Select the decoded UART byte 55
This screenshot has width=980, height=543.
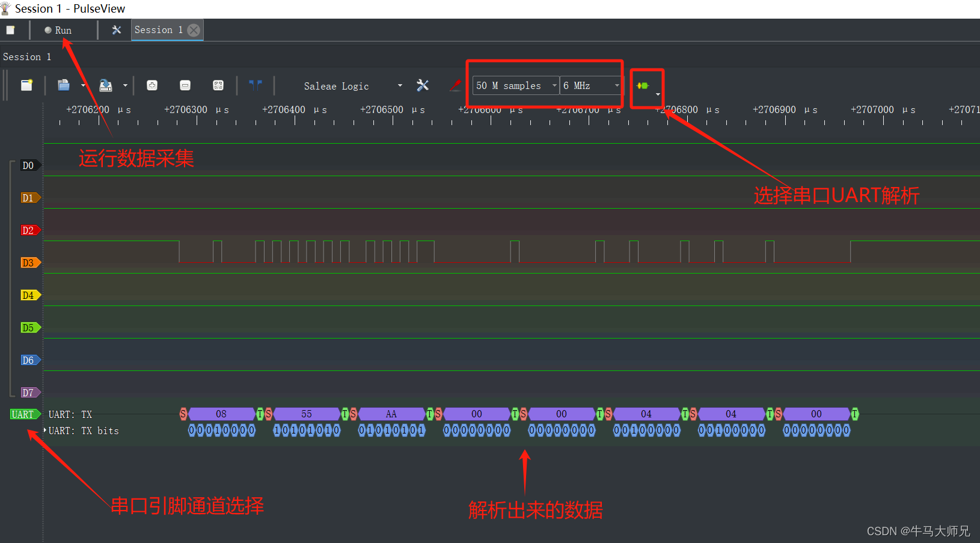click(x=307, y=414)
